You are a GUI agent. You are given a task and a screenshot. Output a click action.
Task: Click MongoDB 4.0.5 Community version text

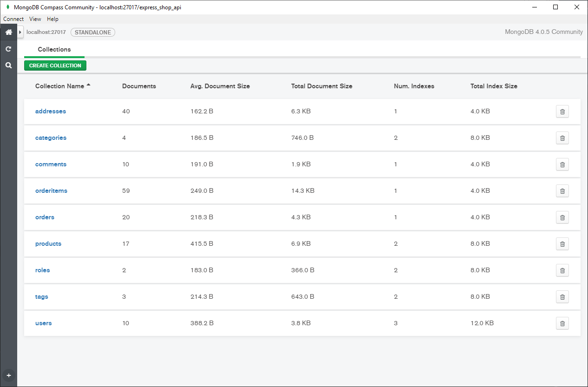coord(544,32)
